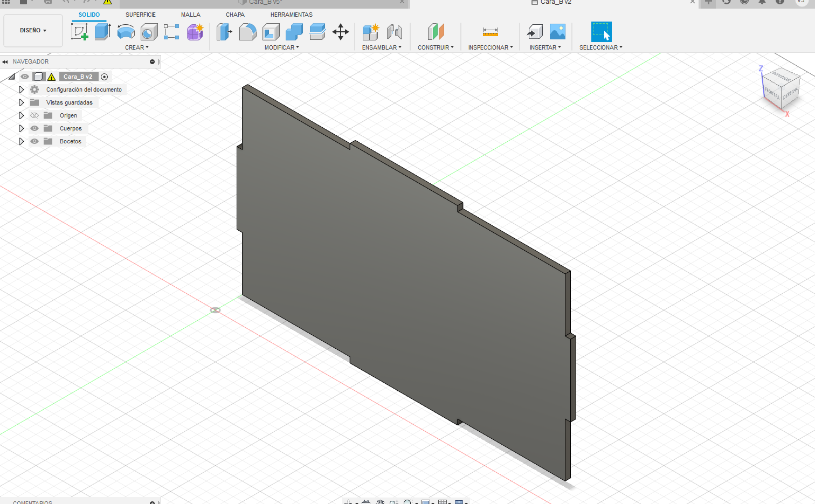Expand Configuración del documento node
Image resolution: width=815 pixels, height=504 pixels.
pyautogui.click(x=21, y=89)
